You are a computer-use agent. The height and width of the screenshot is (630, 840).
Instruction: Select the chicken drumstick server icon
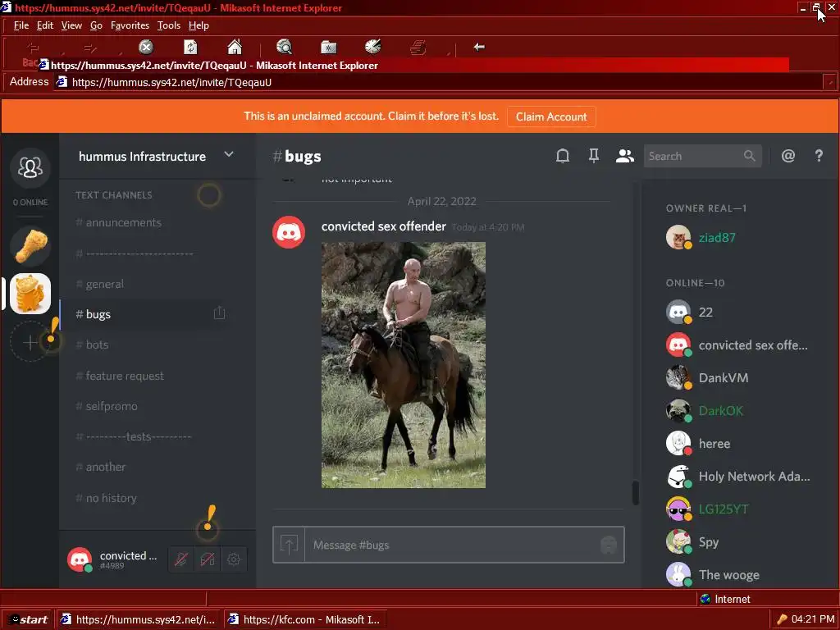tap(30, 246)
